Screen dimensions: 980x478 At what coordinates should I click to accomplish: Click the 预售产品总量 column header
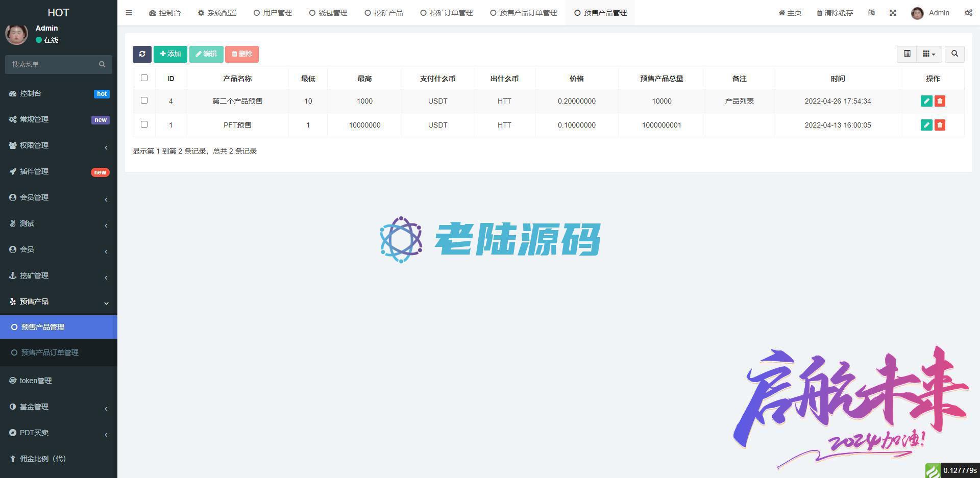pos(661,79)
